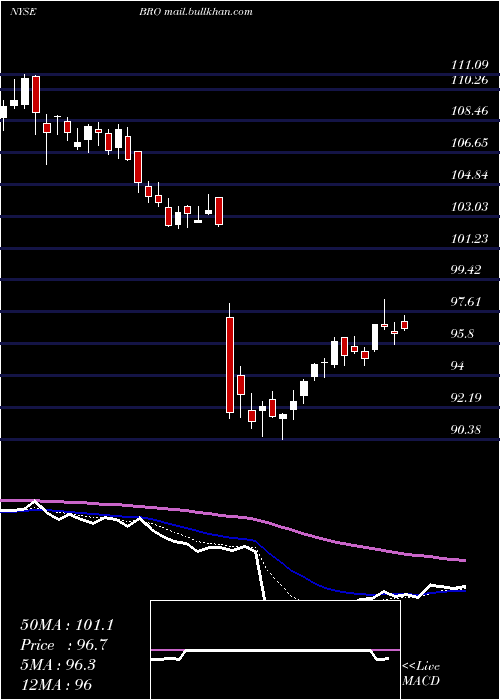Click the <<Live MACD label
The width and height of the screenshot is (500, 700).
[421, 674]
